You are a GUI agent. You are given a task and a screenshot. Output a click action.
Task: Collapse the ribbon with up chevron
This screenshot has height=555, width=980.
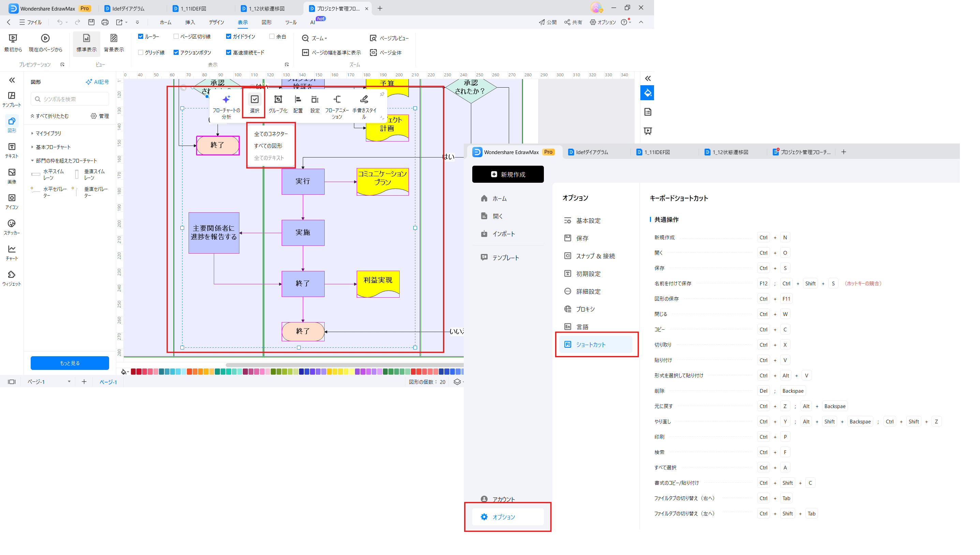tap(641, 22)
